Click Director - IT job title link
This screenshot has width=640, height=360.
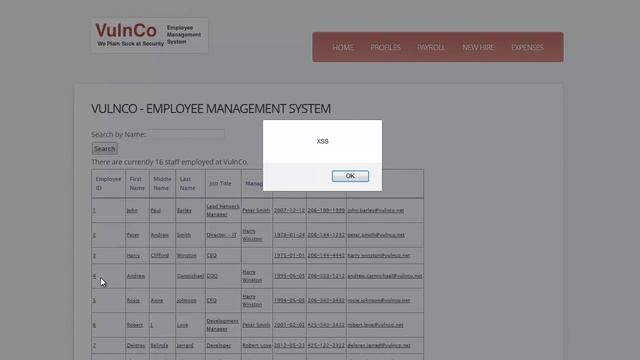click(222, 235)
